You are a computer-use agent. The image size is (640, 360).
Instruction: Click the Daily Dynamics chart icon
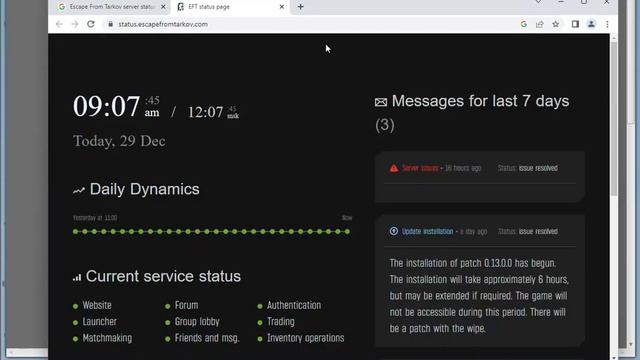tap(79, 190)
